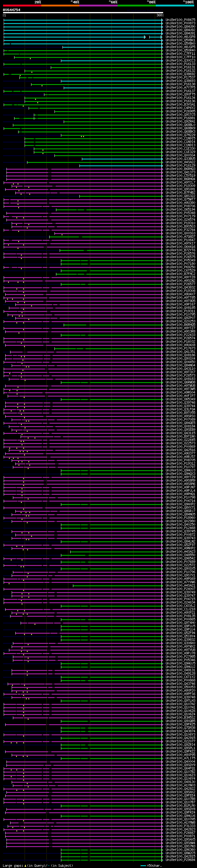197x868 pixels.
Task: Select the label UniRef100_P05349
Action: (x=180, y=260)
